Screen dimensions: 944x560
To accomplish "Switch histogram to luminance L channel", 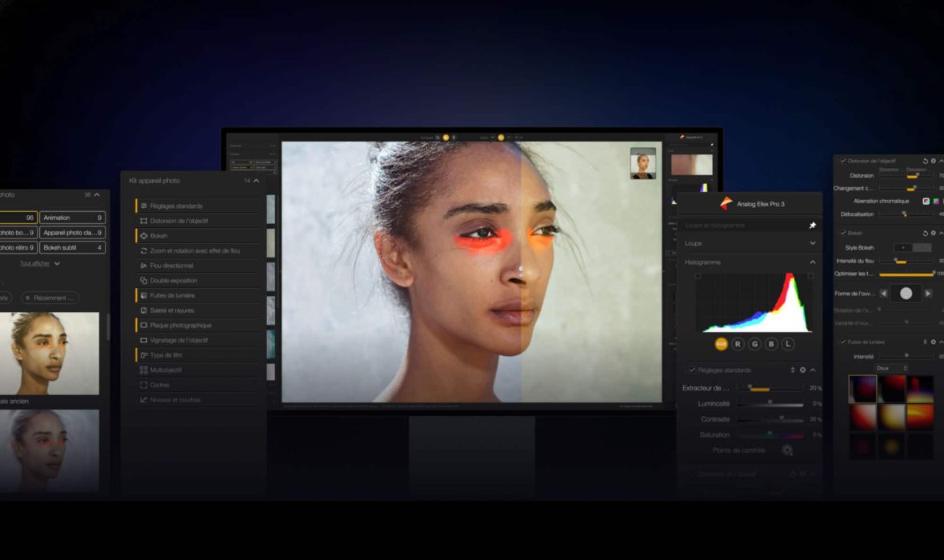I will click(788, 344).
